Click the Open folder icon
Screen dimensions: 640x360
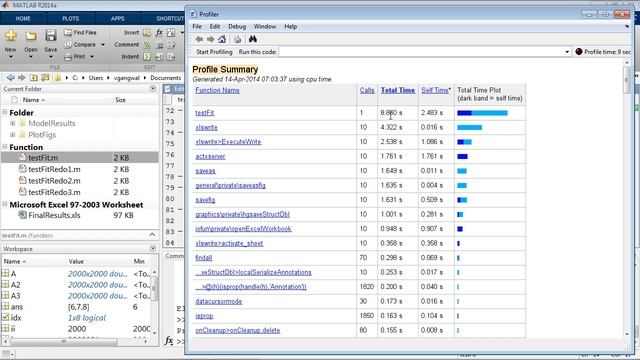coord(31,36)
